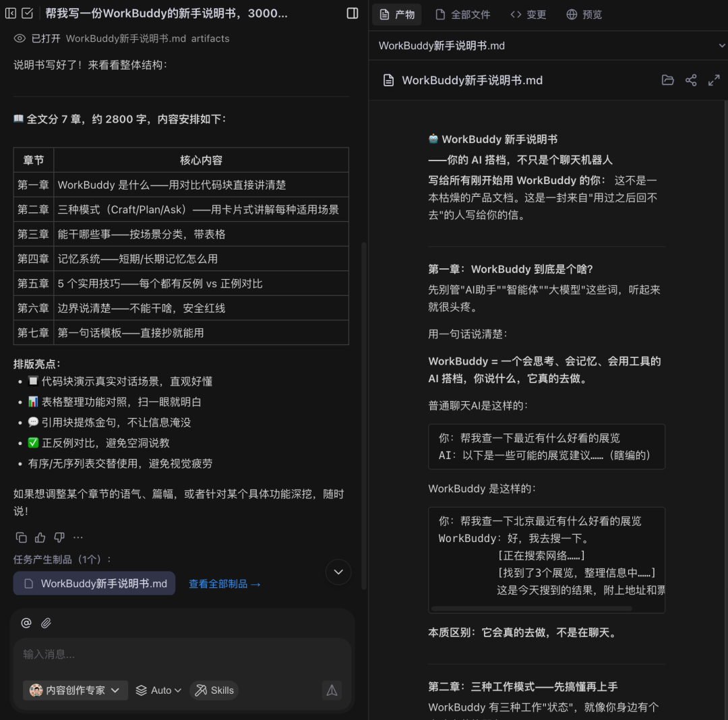
Task: Open the WorkBuddy新手说明书.md artifact chip
Action: click(x=94, y=583)
